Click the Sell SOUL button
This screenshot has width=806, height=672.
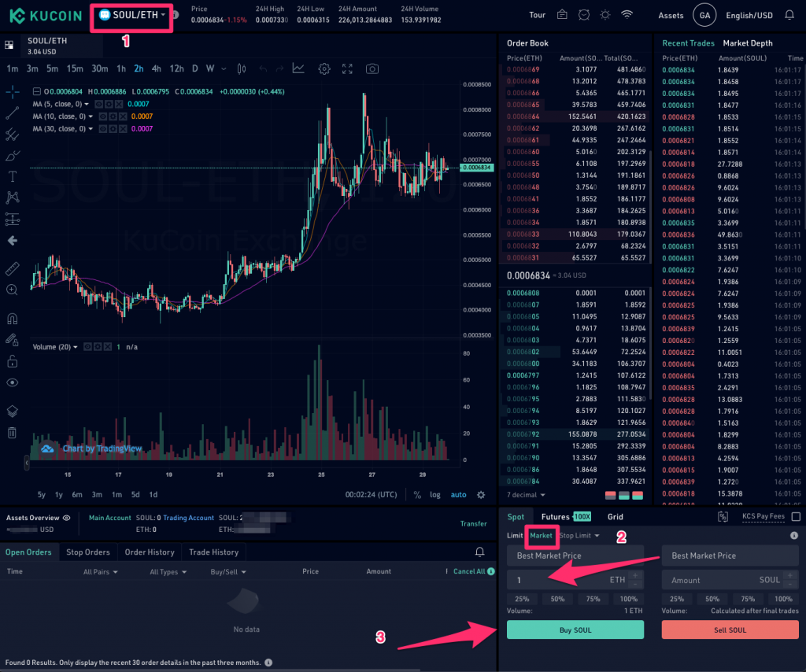coord(730,630)
